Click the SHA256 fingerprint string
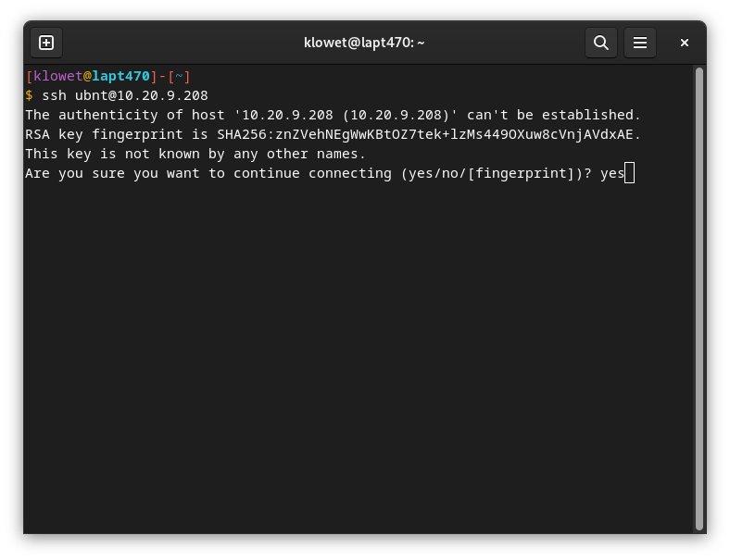730x560 pixels. [x=429, y=134]
